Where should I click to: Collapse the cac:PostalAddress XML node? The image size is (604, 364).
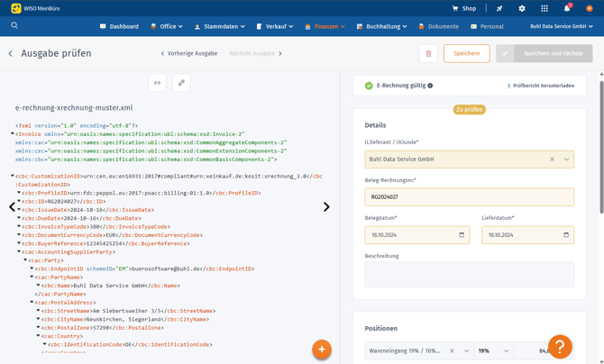[x=32, y=303]
